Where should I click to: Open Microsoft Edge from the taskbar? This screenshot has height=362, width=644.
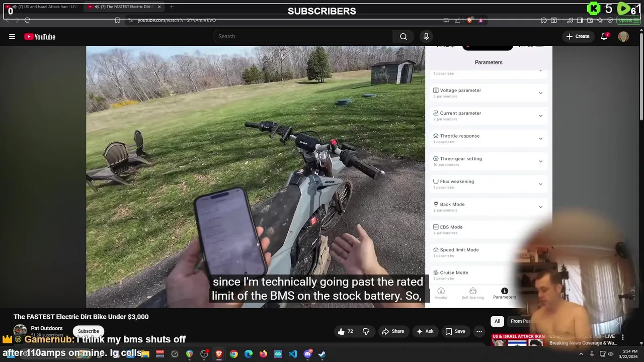(249, 354)
